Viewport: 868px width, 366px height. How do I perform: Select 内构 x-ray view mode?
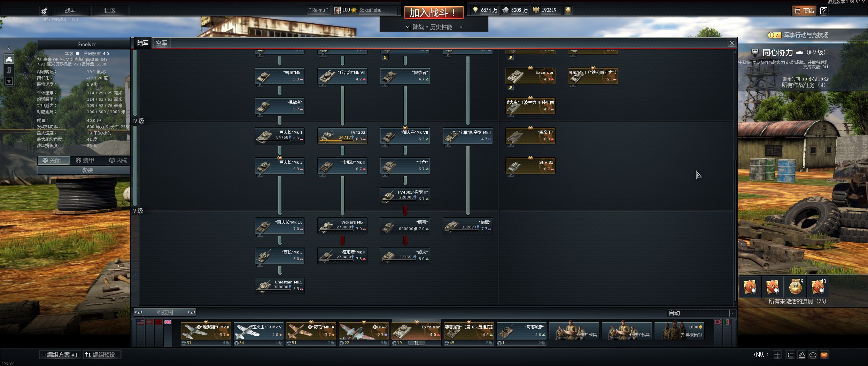pos(118,160)
